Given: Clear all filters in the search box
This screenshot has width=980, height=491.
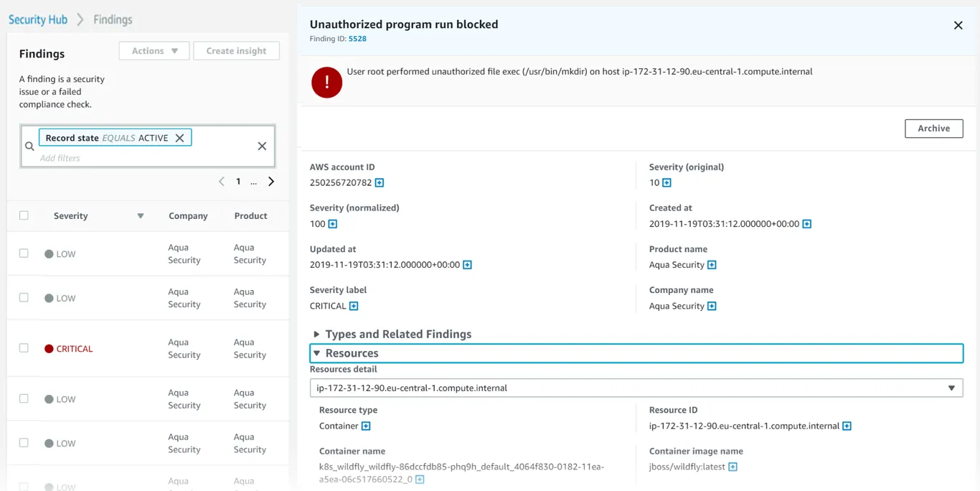Looking at the screenshot, I should coord(262,146).
